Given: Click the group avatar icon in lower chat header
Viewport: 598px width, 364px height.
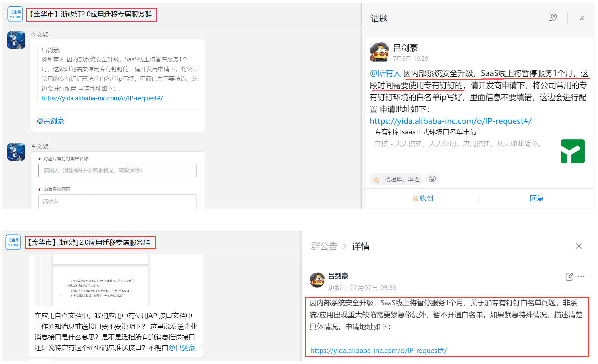Looking at the screenshot, I should (13, 242).
